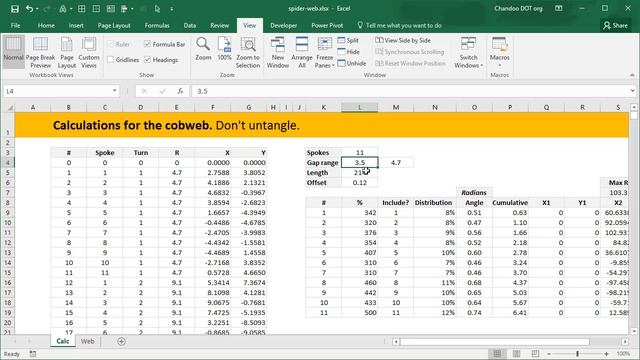The image size is (640, 360).
Task: Open the Power Pivot tab
Action: 327,25
